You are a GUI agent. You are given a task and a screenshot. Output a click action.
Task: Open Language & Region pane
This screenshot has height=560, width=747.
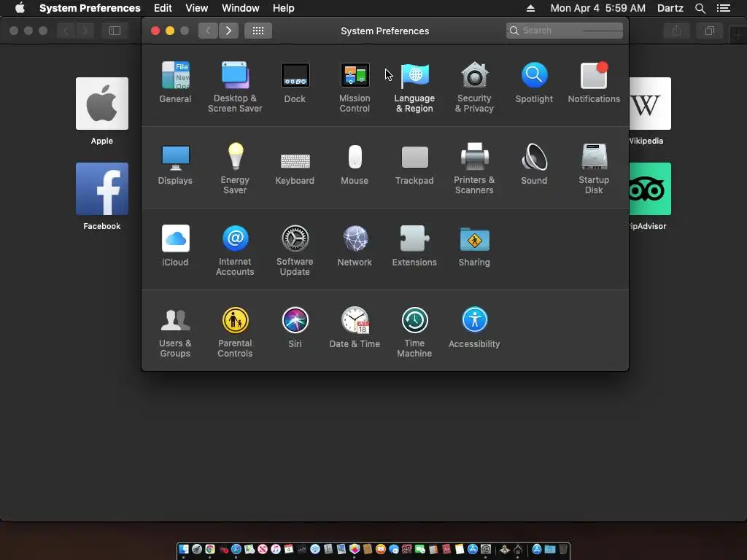[414, 87]
